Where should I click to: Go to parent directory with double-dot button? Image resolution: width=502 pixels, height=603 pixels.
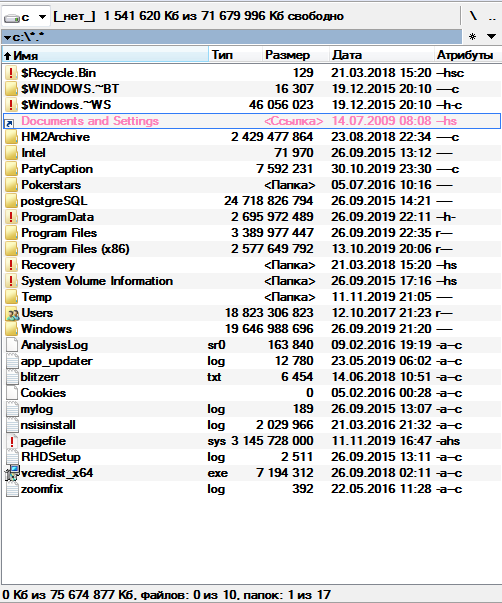coord(492,16)
